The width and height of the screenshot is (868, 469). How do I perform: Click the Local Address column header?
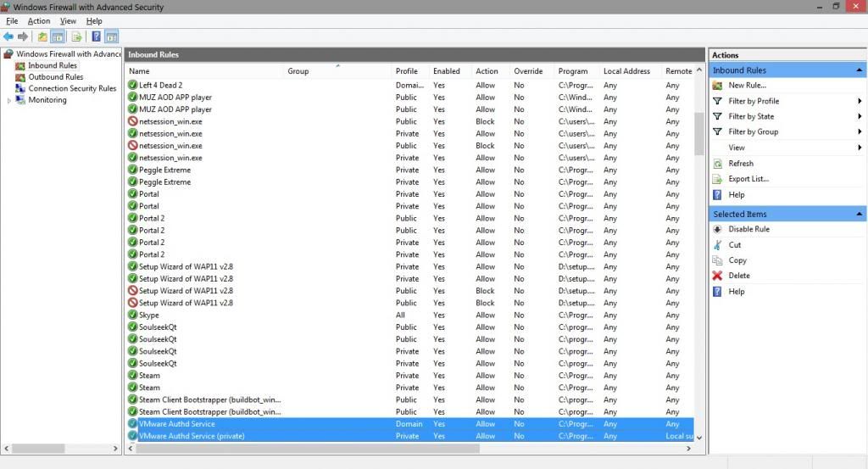(x=631, y=71)
